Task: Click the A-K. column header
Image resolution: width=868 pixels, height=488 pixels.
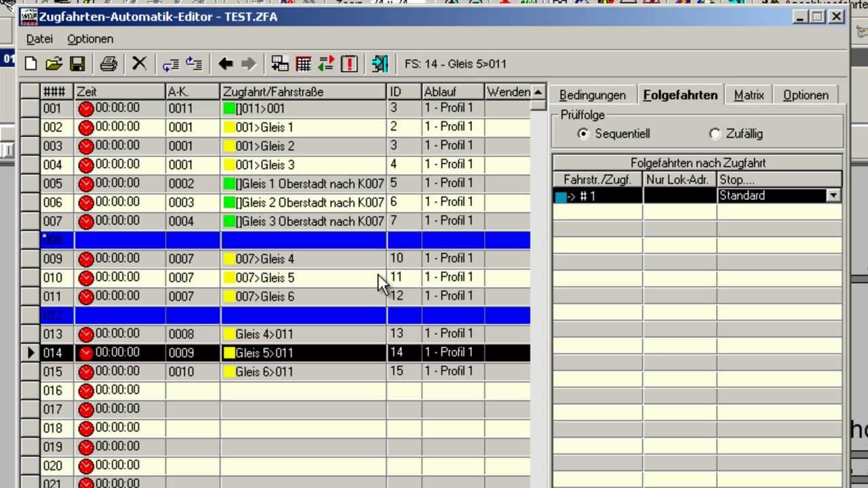Action: 193,91
